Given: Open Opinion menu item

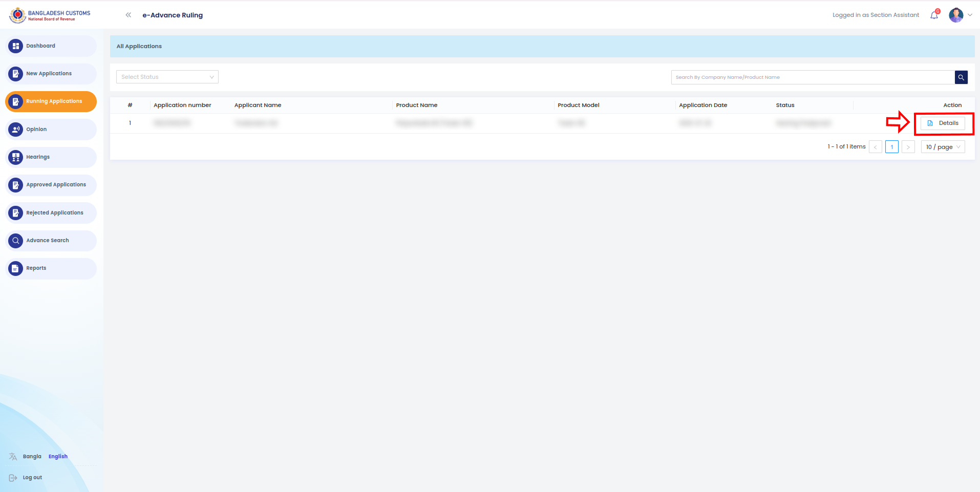Looking at the screenshot, I should [51, 130].
